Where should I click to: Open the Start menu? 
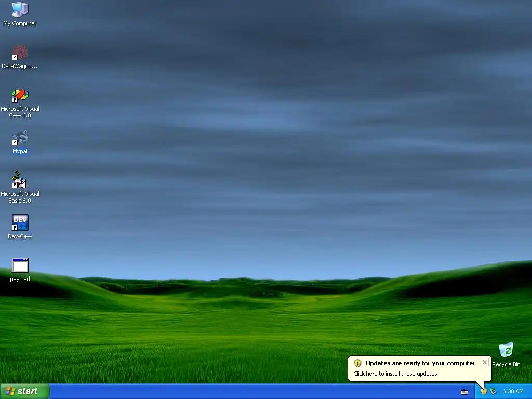[x=25, y=391]
